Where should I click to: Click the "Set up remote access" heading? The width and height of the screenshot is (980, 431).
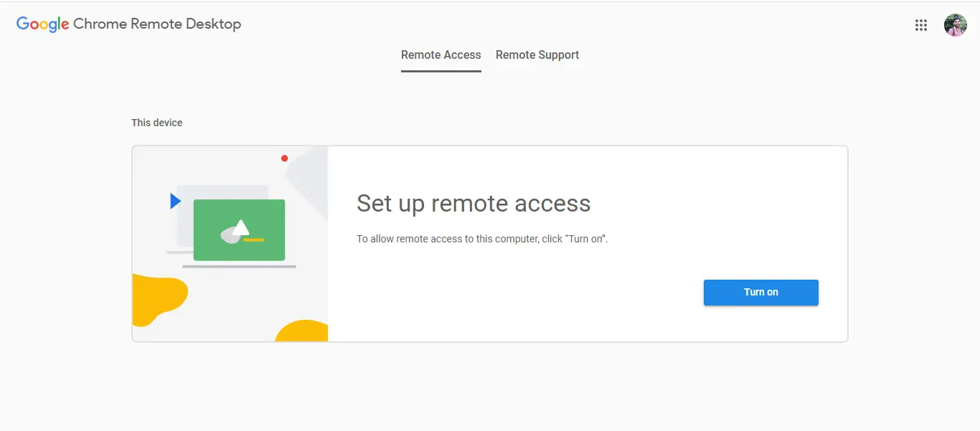coord(473,204)
